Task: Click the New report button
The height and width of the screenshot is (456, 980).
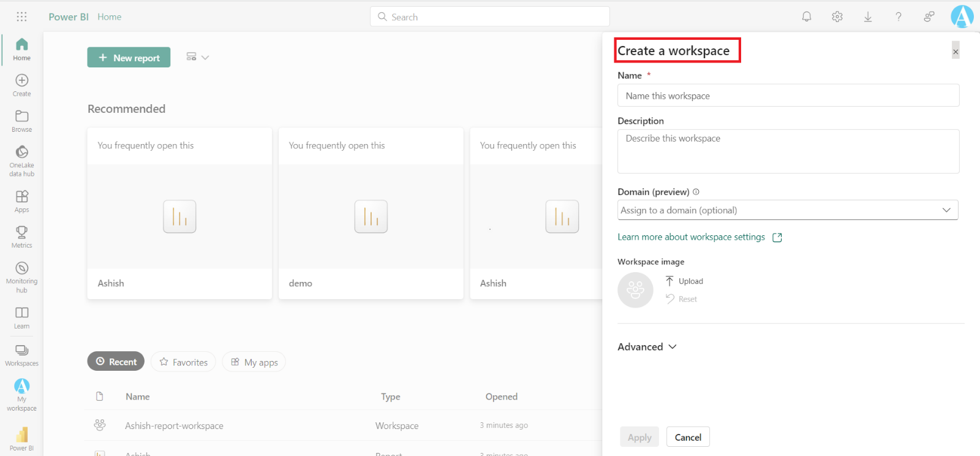Action: click(129, 58)
